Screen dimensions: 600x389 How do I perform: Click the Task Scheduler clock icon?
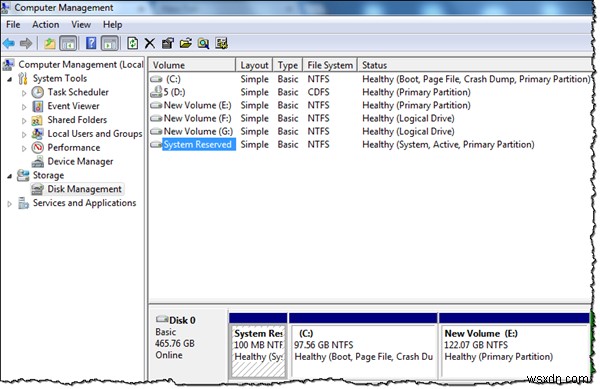coord(38,92)
